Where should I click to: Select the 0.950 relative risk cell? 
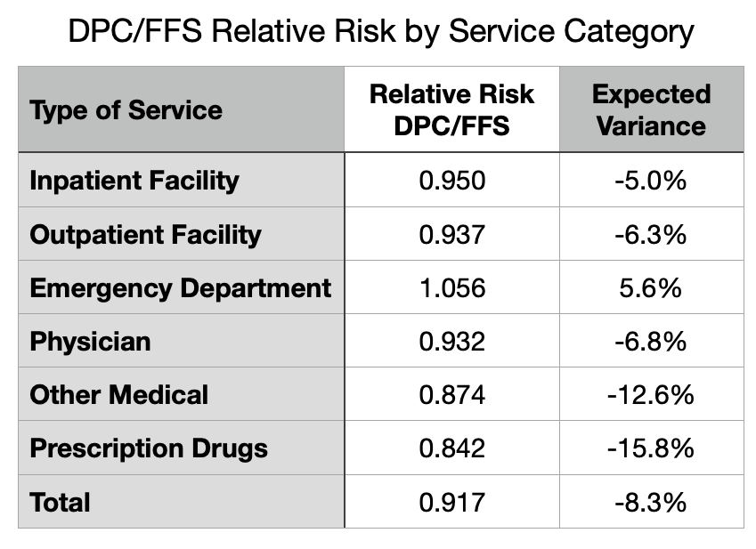451,181
